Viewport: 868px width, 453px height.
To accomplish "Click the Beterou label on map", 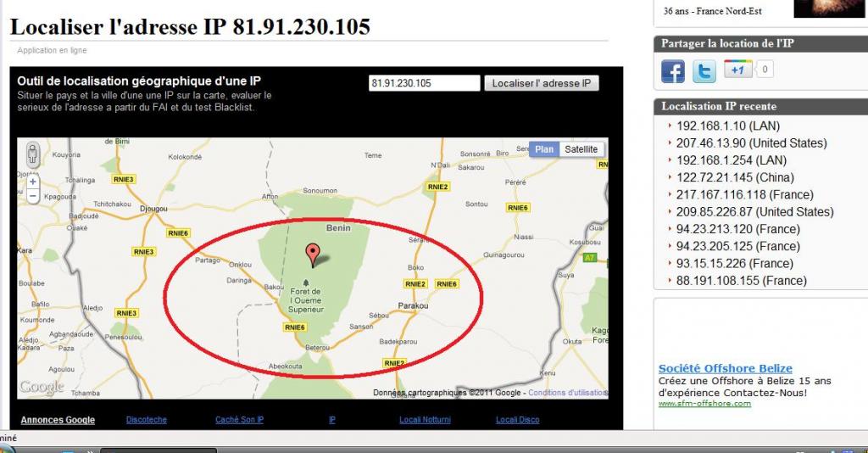I will tap(317, 348).
